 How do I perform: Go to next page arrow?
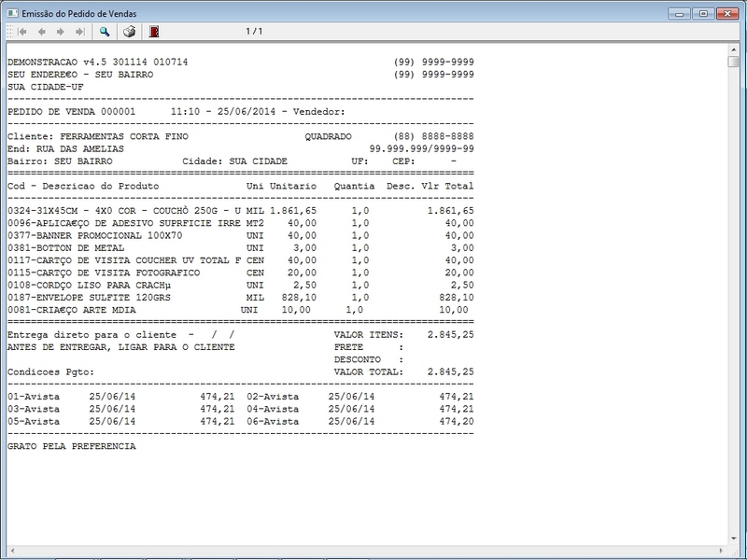[61, 32]
